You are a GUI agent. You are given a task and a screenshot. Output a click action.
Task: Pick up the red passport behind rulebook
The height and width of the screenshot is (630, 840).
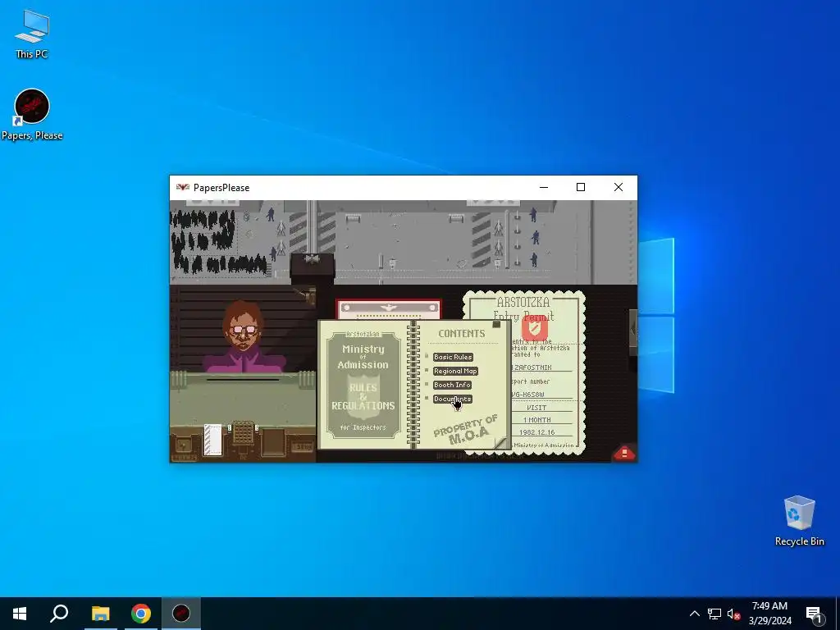(x=388, y=309)
